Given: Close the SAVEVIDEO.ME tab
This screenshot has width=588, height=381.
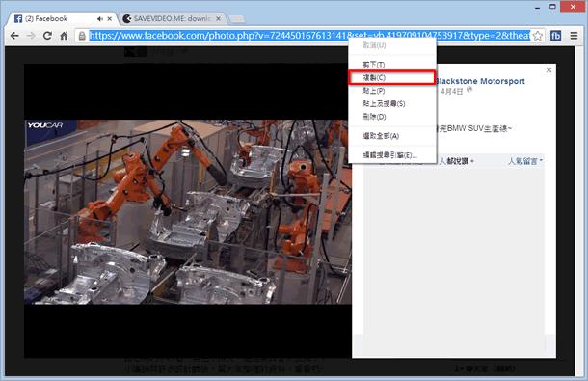Looking at the screenshot, I should tap(218, 18).
